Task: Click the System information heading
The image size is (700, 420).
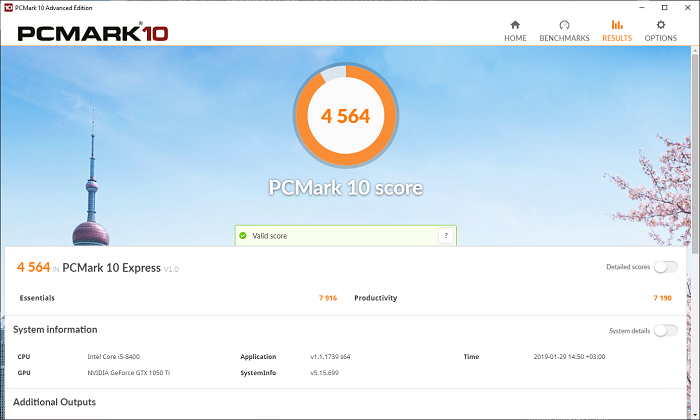Action: tap(55, 329)
